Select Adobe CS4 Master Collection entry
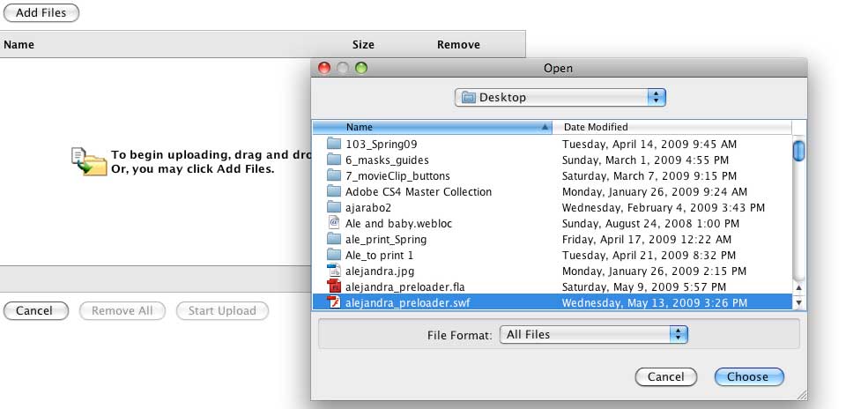Viewport: 868px width, 409px height. [x=419, y=191]
